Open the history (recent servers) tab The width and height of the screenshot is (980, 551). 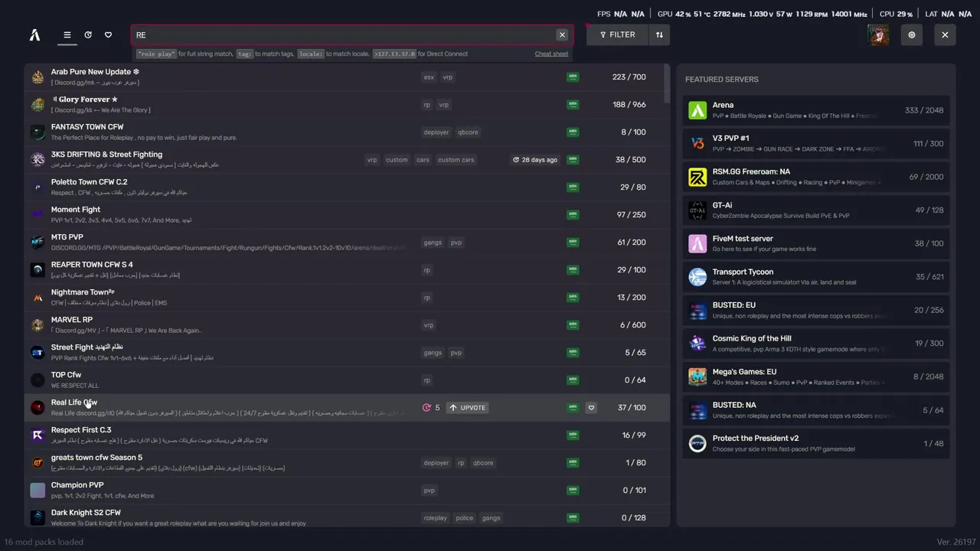pos(88,34)
